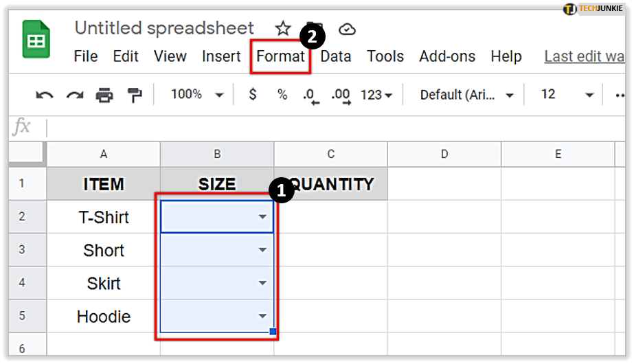The width and height of the screenshot is (634, 364).
Task: Star the Untitled spreadsheet
Action: click(283, 29)
